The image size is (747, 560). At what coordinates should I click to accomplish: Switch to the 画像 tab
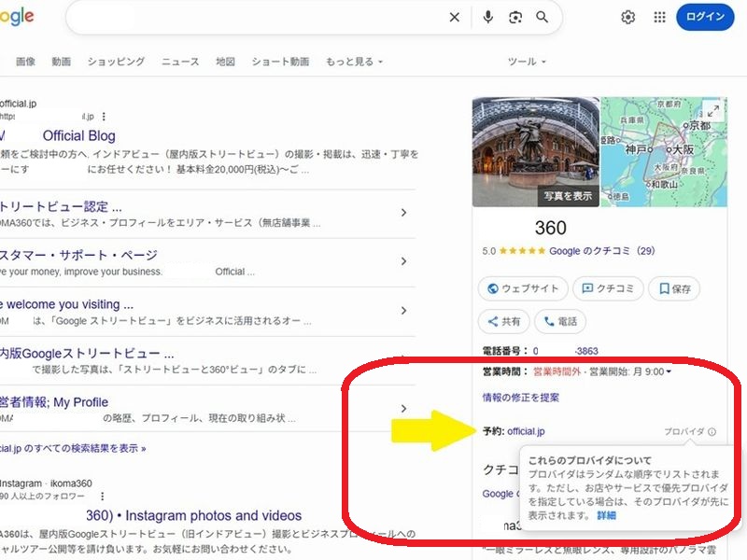click(x=25, y=62)
